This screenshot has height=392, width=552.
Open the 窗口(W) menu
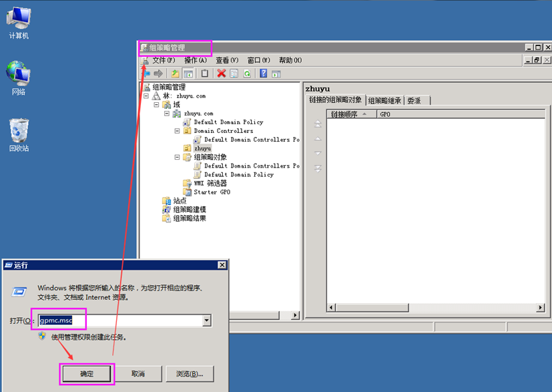(x=259, y=60)
